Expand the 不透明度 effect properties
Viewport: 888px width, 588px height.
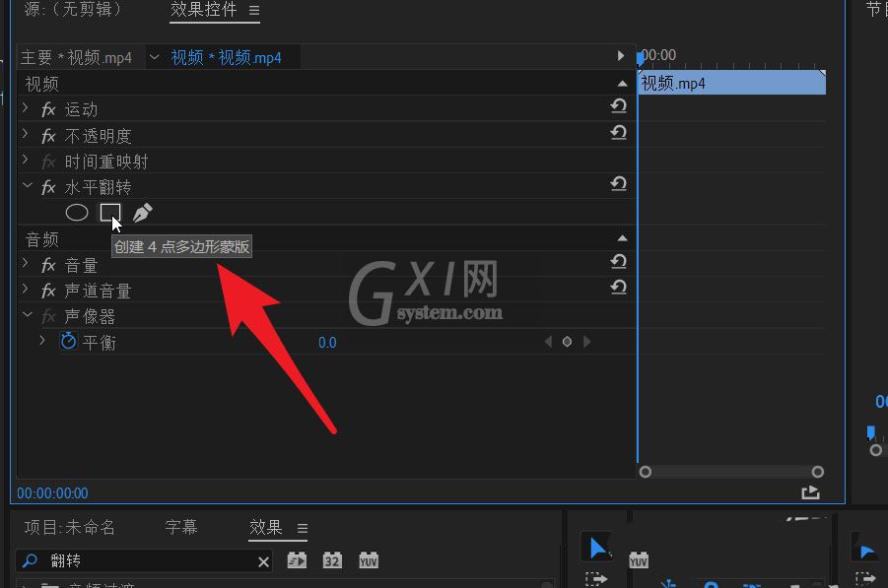pos(25,134)
